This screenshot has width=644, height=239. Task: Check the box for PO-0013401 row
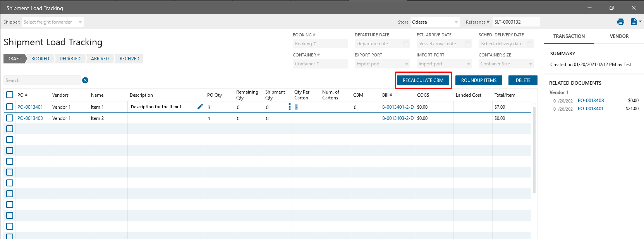click(10, 107)
